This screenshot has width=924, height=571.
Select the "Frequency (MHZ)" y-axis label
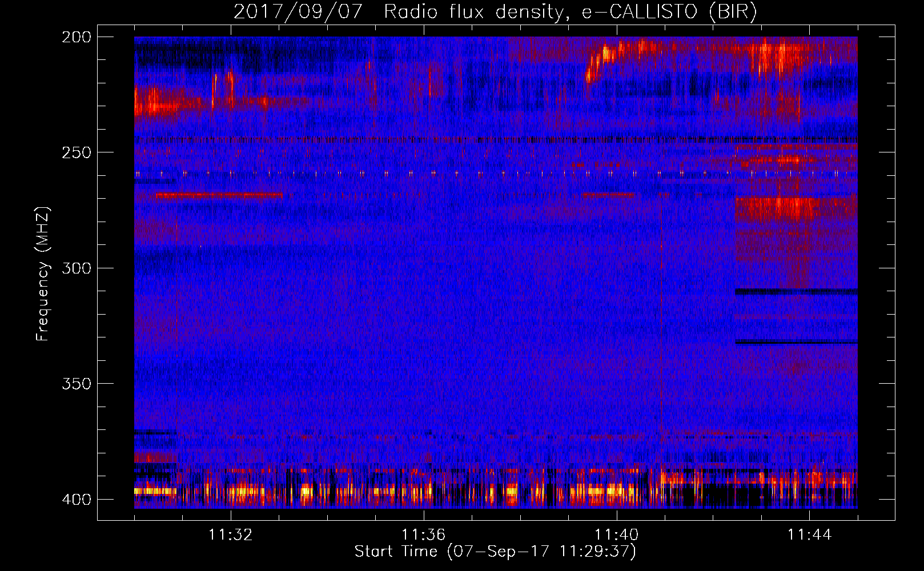pyautogui.click(x=43, y=274)
